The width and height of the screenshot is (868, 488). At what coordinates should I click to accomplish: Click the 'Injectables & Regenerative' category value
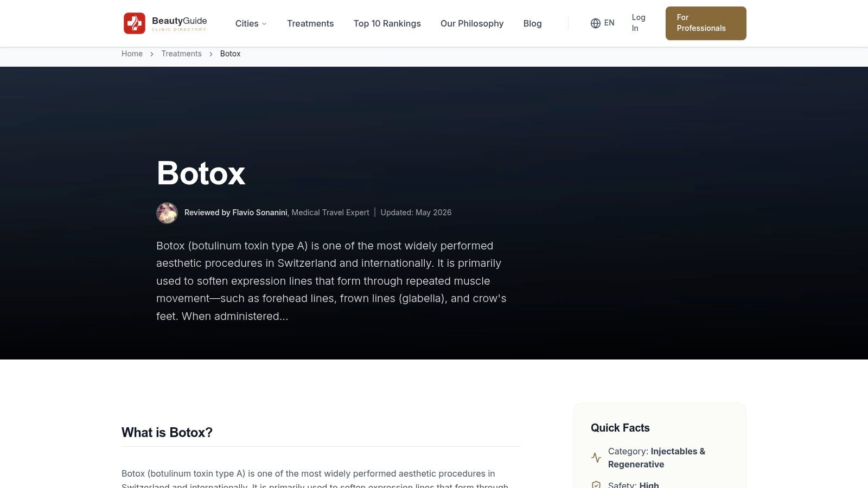(657, 458)
